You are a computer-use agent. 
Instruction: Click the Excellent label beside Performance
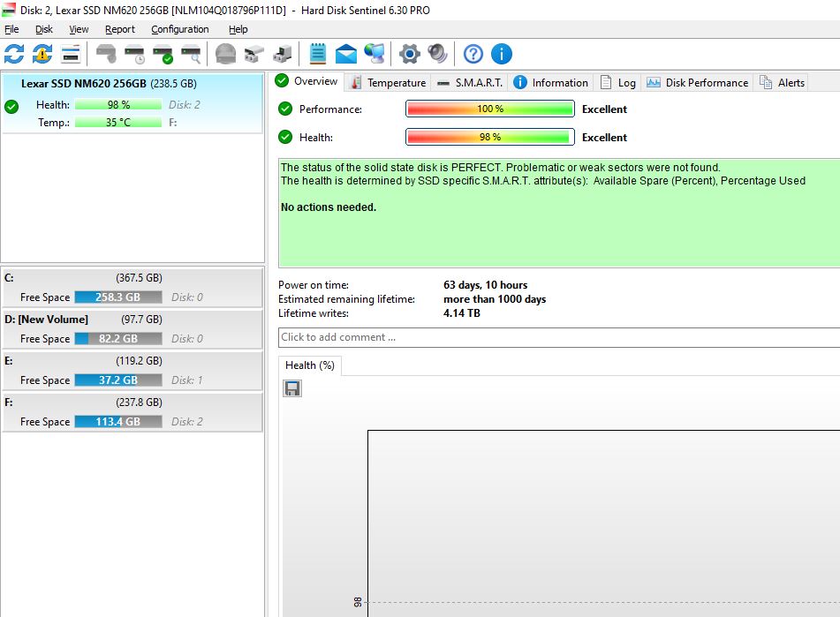604,109
